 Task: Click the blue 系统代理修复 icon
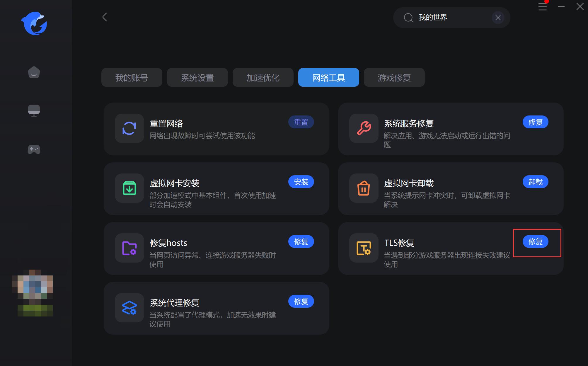[x=129, y=308]
